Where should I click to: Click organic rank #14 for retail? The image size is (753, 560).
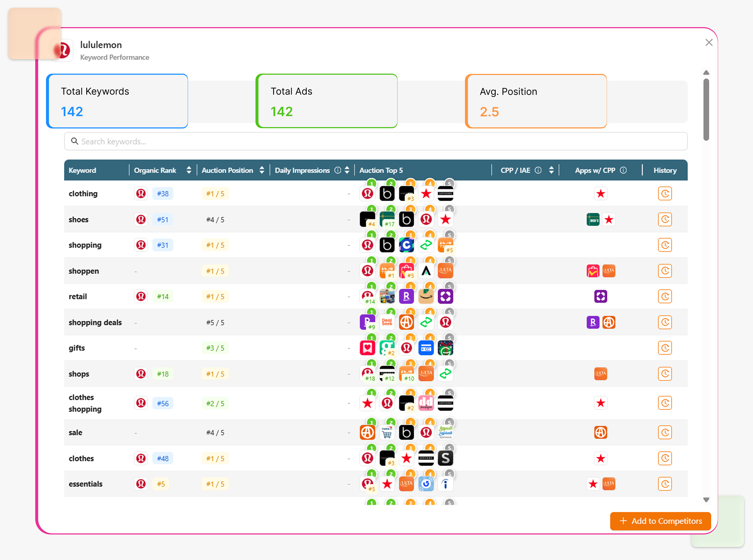point(163,297)
